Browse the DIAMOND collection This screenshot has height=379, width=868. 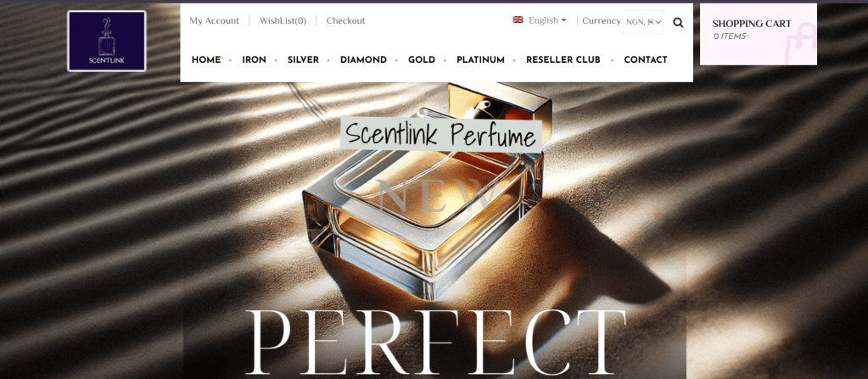tap(363, 59)
